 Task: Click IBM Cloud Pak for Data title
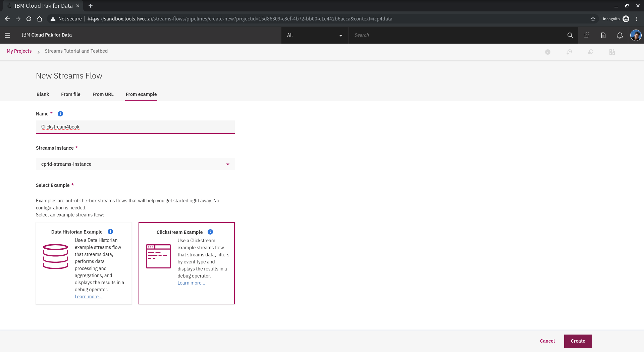47,35
